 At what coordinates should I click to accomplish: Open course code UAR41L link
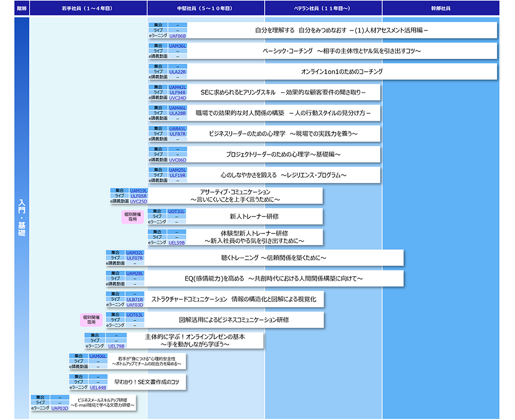[x=177, y=128]
